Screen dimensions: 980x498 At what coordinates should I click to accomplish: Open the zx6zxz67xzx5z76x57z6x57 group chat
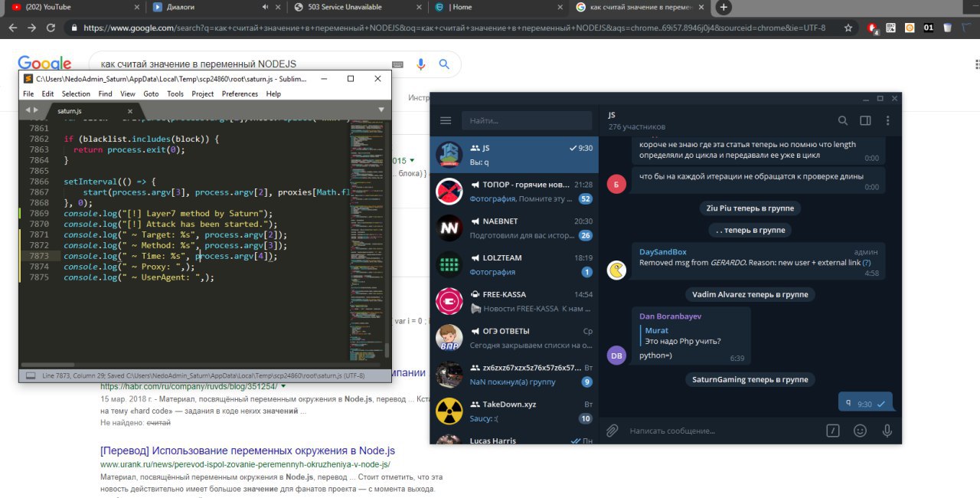click(514, 374)
